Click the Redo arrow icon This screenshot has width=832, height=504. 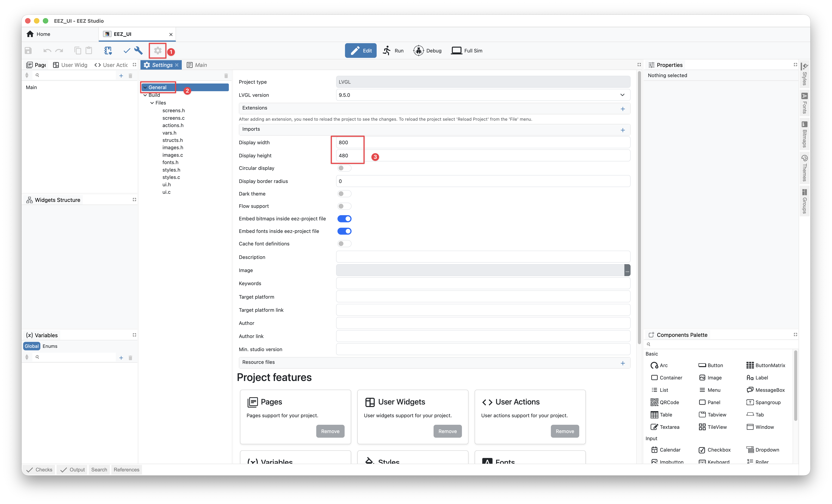(59, 51)
